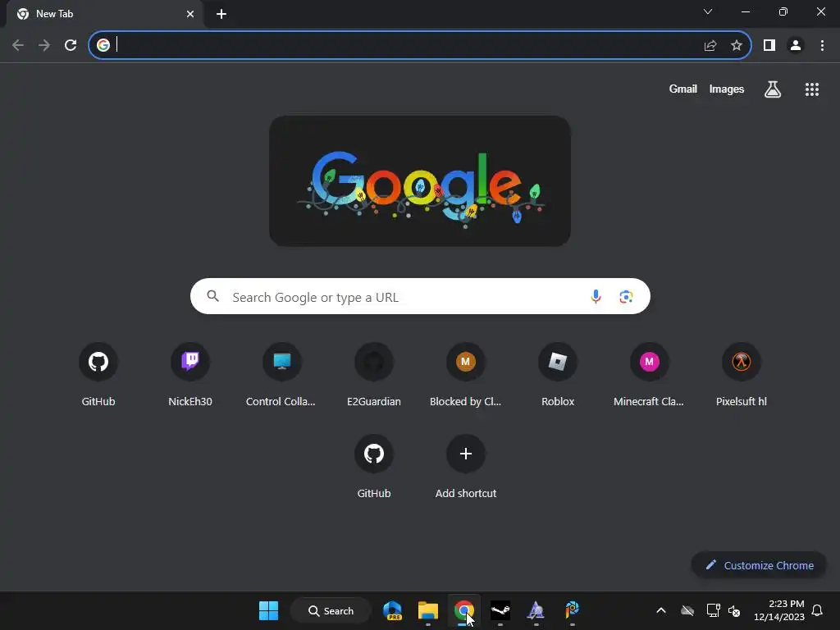
Task: Open the second-row GitHub shortcut
Action: [374, 467]
